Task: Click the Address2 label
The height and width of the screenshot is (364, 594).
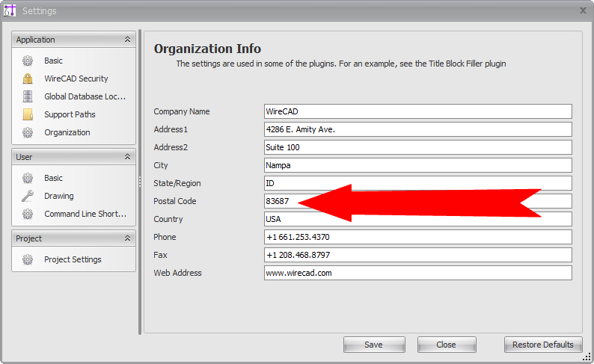Action: click(x=171, y=147)
